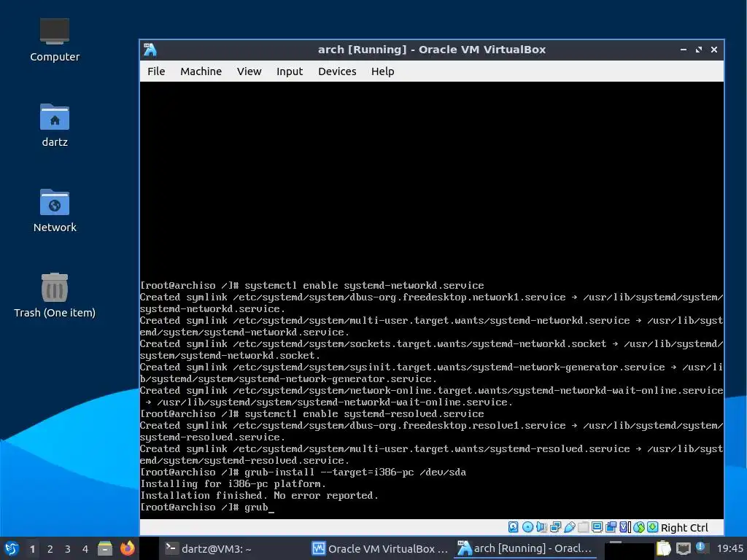
Task: Click the network connection tray icon
Action: pyautogui.click(x=683, y=548)
